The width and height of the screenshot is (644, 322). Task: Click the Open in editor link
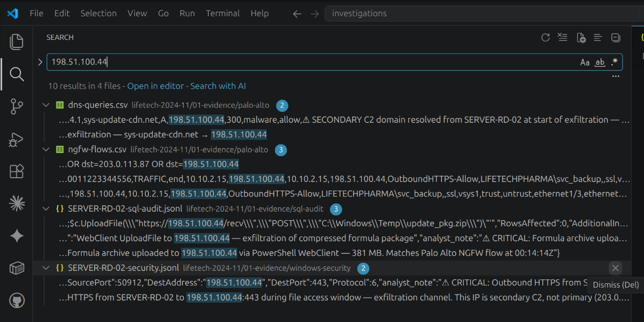[155, 86]
